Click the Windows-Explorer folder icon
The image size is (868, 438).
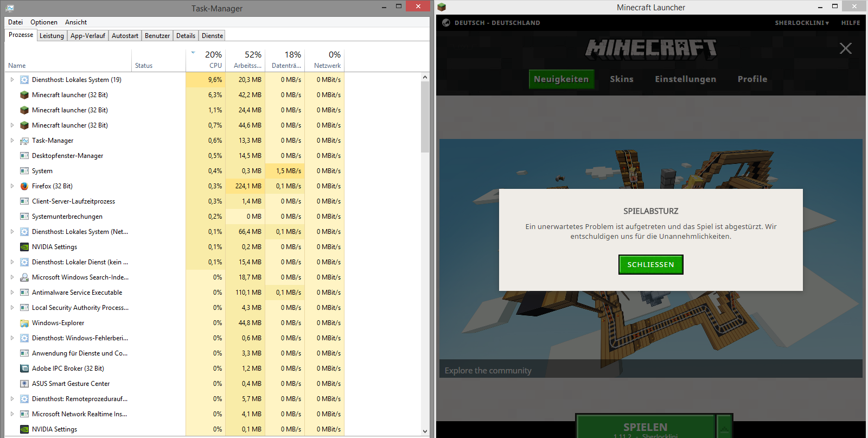(24, 323)
